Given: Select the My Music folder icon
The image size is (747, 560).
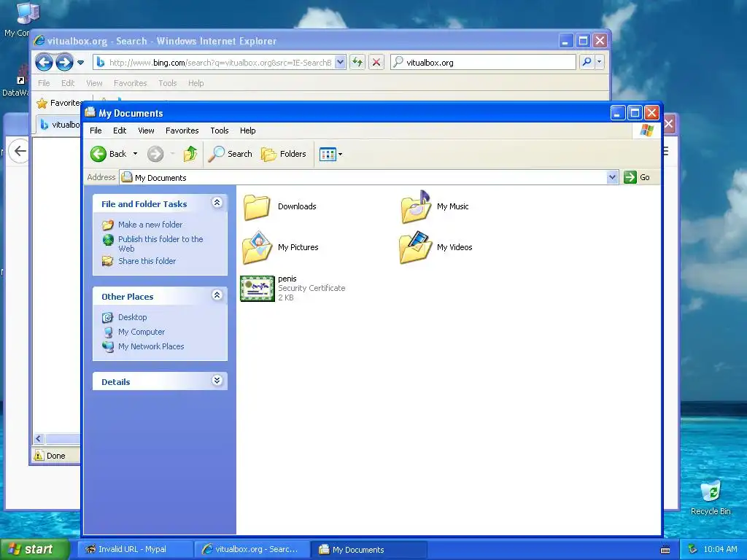Looking at the screenshot, I should [416, 206].
